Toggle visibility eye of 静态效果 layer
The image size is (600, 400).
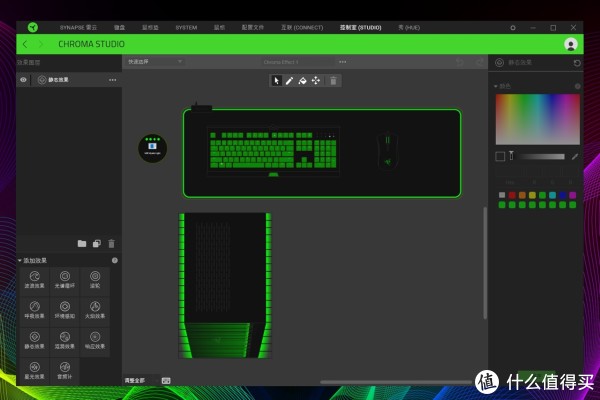pos(23,80)
